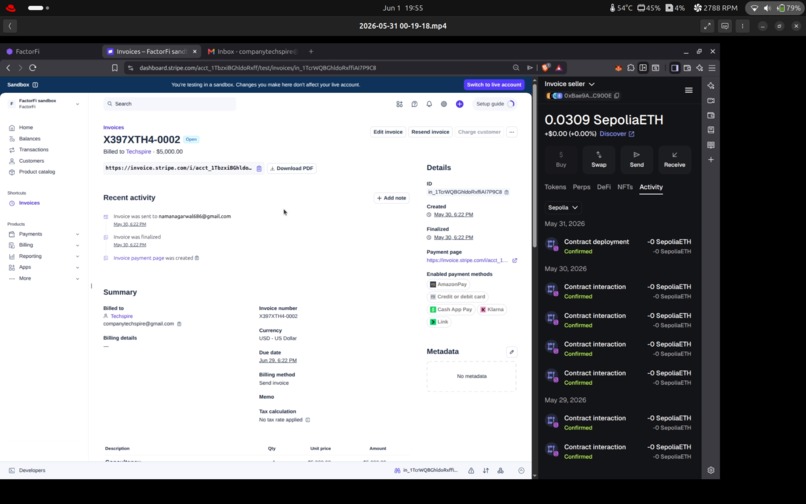Image resolution: width=806 pixels, height=504 pixels.
Task: Select the Activity wallet tab
Action: coord(651,187)
